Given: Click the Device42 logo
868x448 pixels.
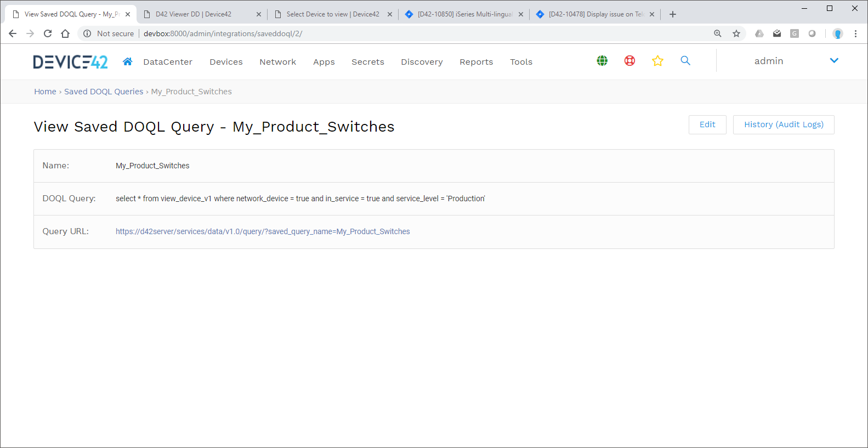Looking at the screenshot, I should [70, 62].
